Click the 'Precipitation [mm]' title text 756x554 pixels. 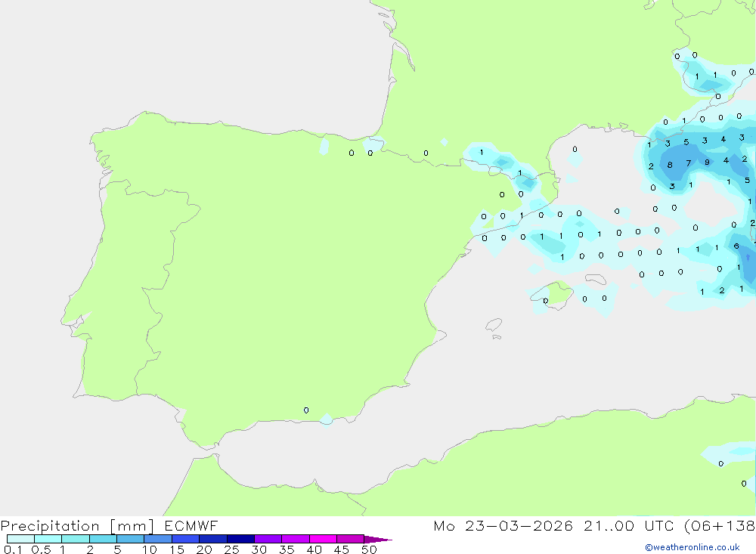[x=77, y=526]
